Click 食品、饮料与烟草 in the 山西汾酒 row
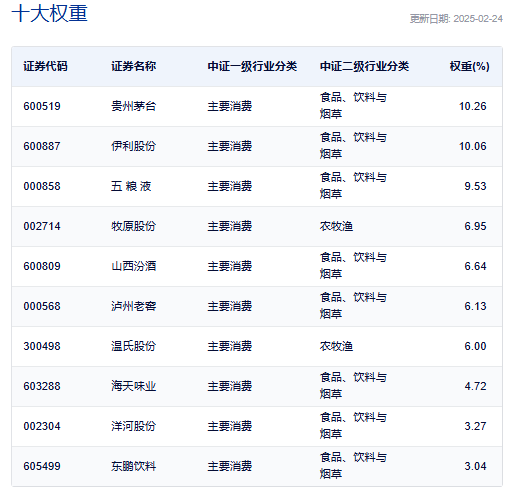This screenshot has width=514, height=502. [353, 266]
